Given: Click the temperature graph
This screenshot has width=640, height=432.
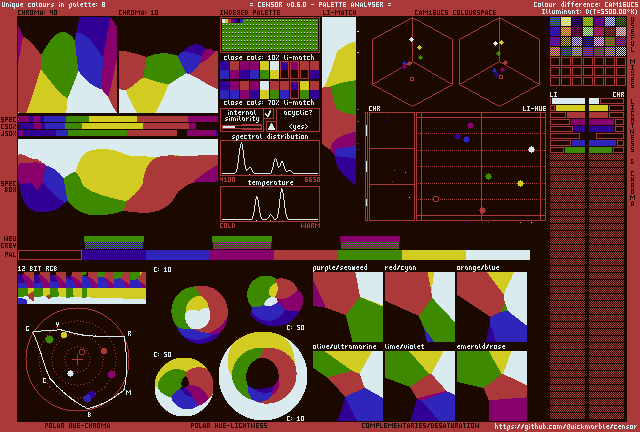Looking at the screenshot, I should point(270,204).
